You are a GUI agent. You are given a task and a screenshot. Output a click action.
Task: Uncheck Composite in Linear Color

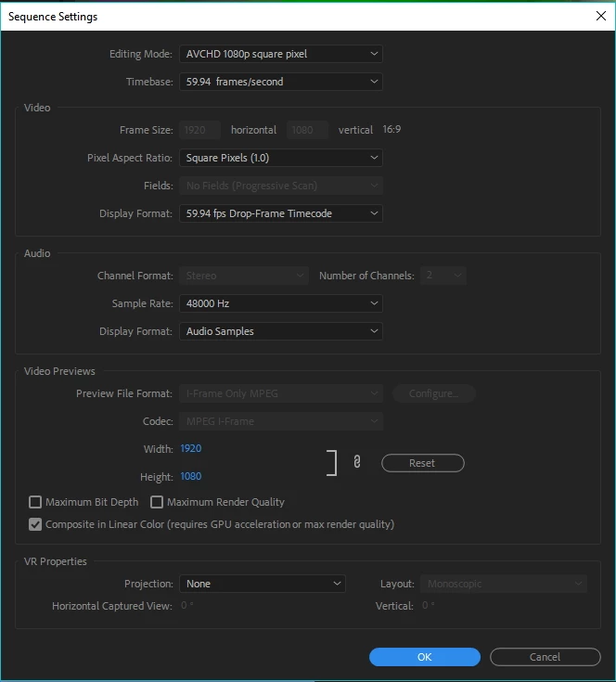tap(35, 524)
